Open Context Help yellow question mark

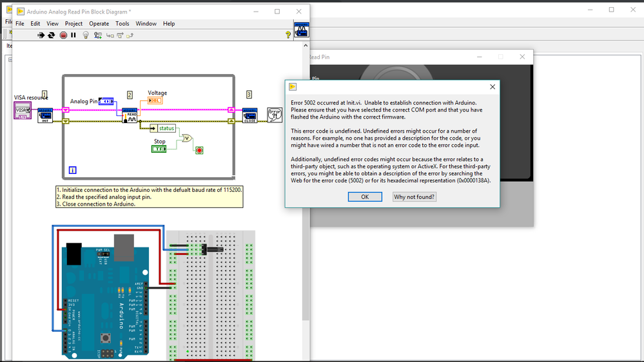(x=288, y=35)
